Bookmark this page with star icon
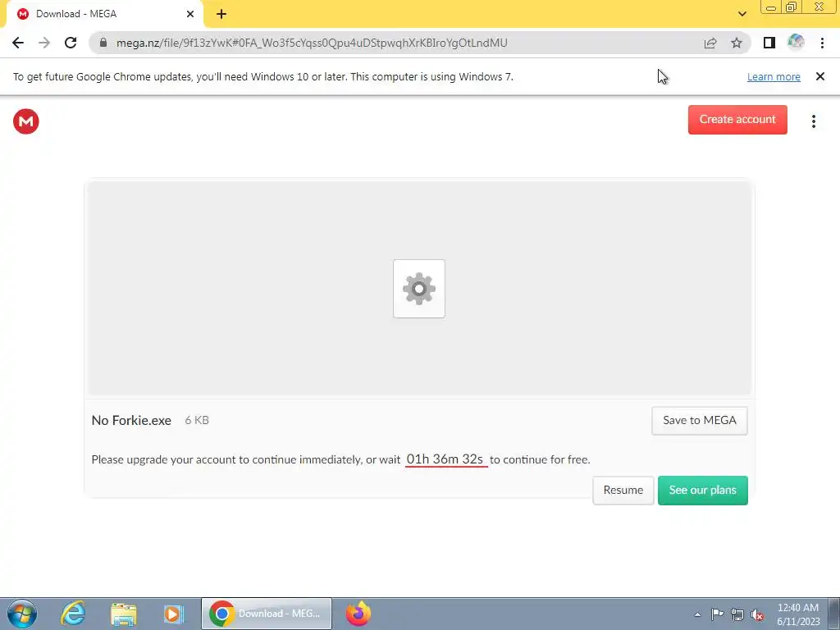The width and height of the screenshot is (840, 630). 737,43
